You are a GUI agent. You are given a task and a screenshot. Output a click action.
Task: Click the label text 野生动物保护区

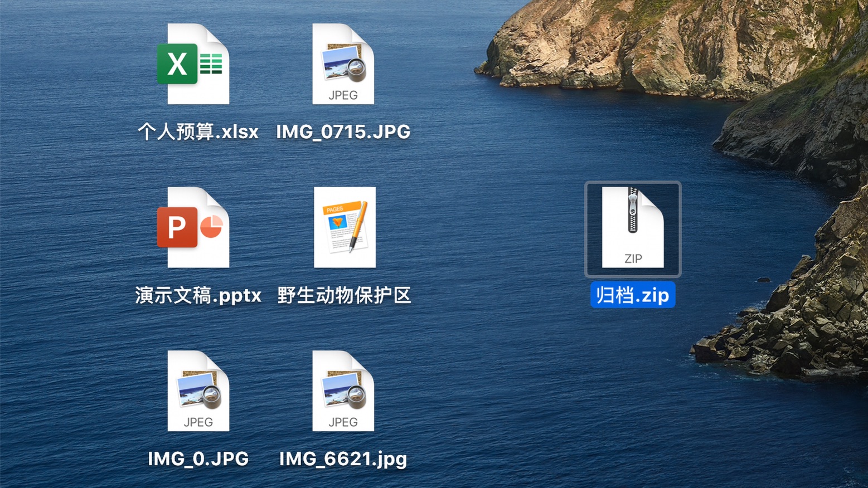click(x=345, y=295)
